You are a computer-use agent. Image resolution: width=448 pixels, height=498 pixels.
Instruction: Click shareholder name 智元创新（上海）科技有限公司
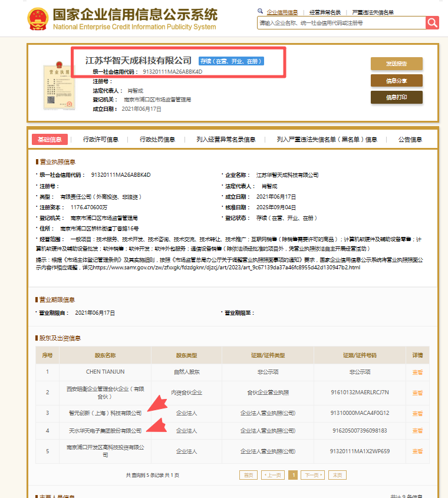tap(105, 413)
